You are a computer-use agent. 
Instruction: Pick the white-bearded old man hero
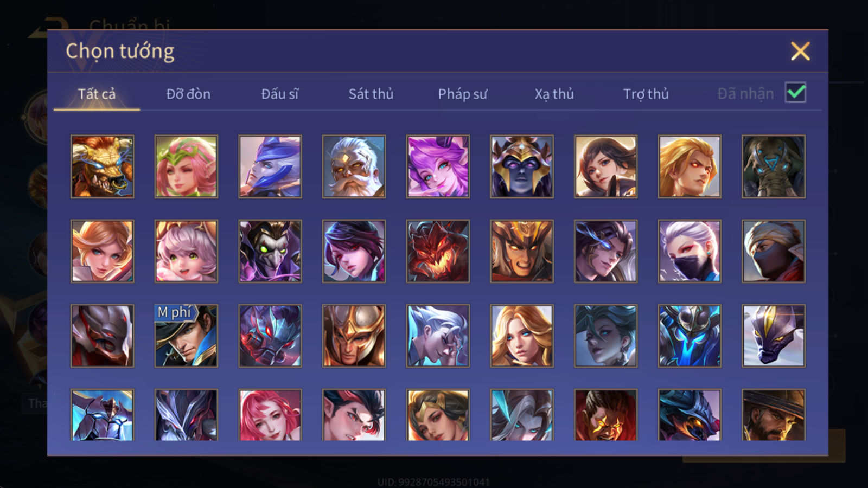[354, 166]
